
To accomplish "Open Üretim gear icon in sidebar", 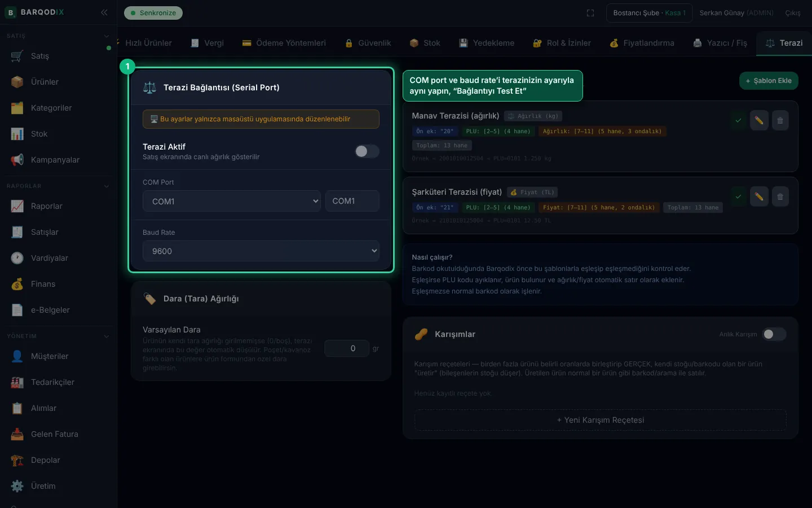I will (x=17, y=486).
